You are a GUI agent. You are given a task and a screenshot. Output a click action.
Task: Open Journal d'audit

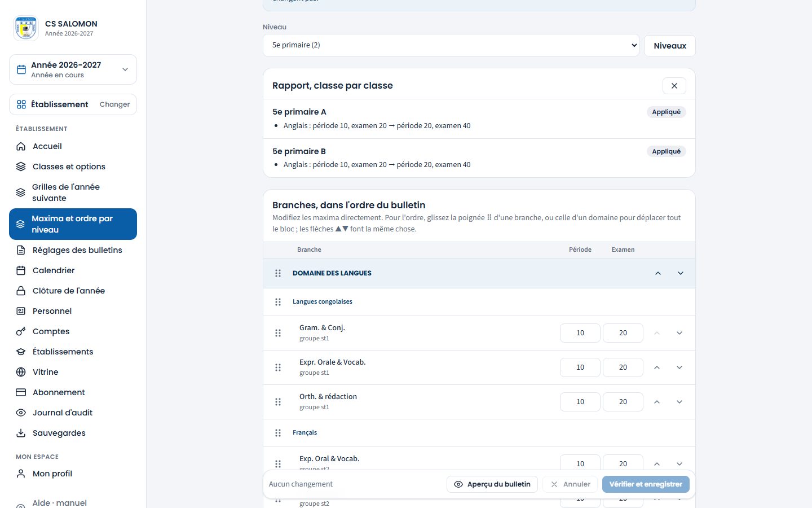73,413
